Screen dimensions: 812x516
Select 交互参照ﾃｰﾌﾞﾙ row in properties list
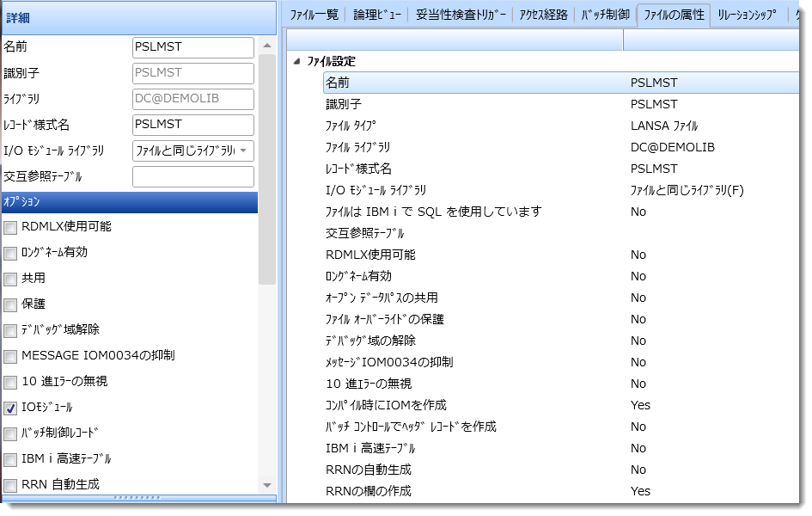561,233
